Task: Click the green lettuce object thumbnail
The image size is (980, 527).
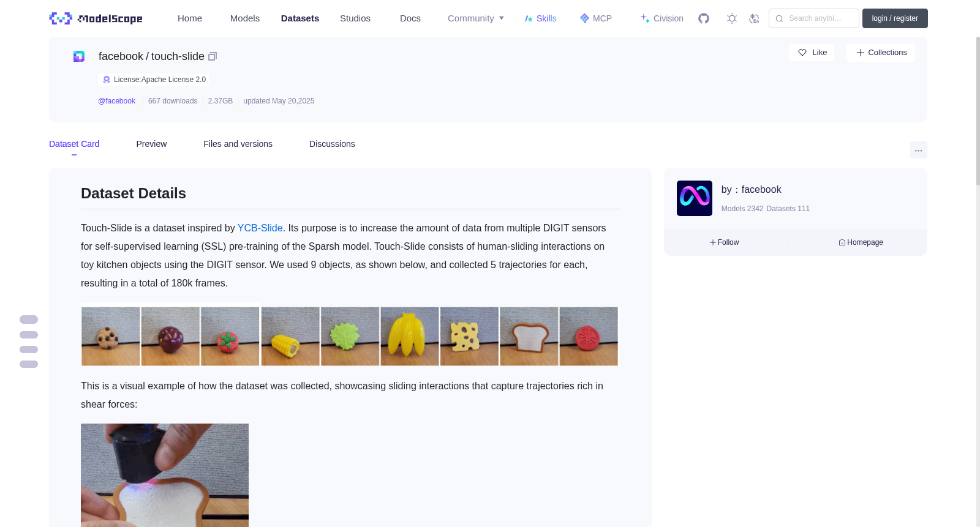Action: [350, 337]
